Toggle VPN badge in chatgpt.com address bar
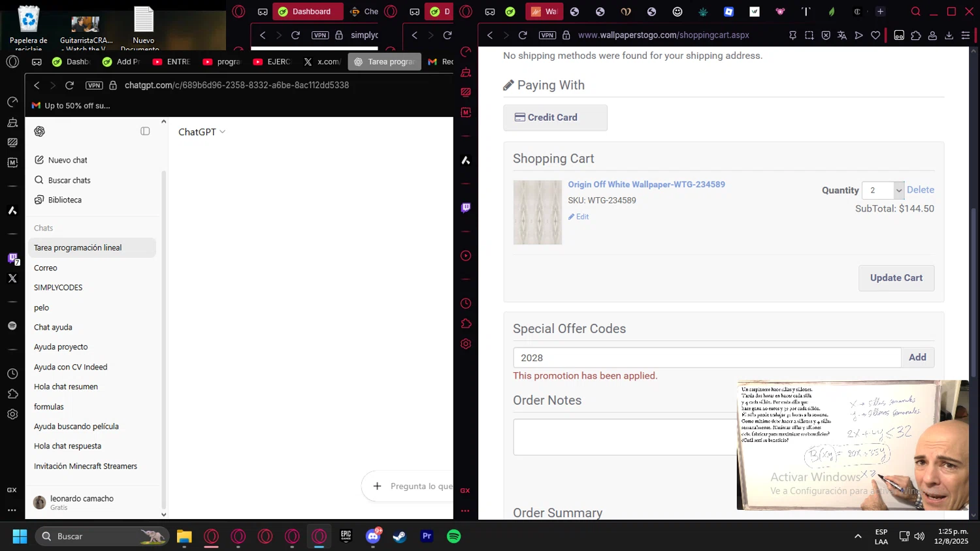980x551 pixels. (x=94, y=86)
